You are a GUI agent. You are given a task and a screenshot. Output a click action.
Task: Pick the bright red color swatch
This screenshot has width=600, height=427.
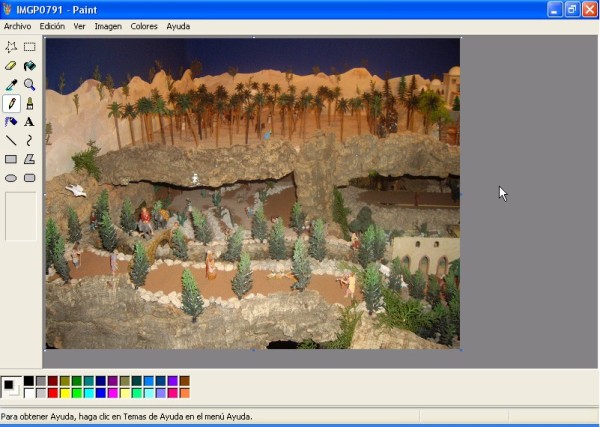pos(53,393)
